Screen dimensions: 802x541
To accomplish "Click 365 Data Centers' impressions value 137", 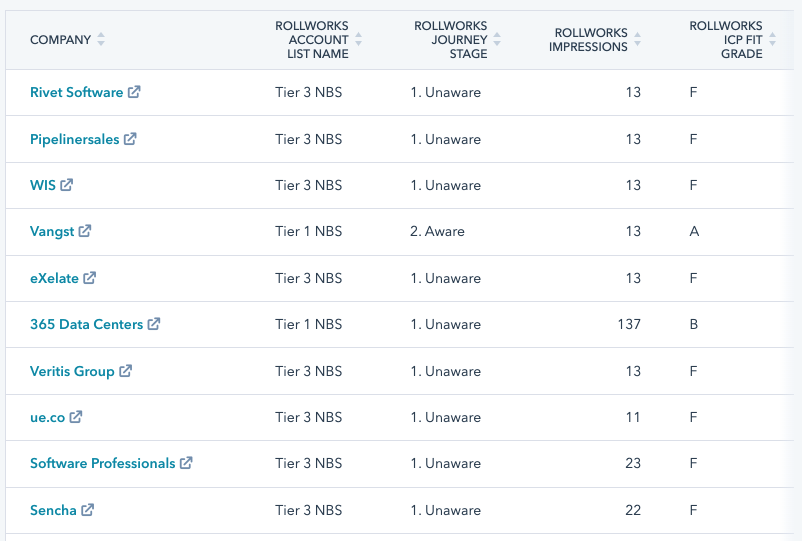I will [629, 324].
